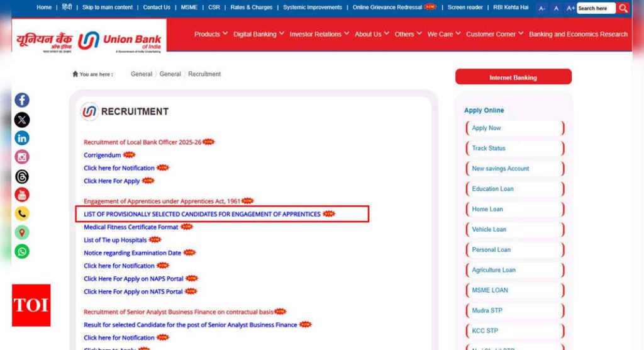
Task: Expand the Products dropdown menu
Action: coord(211,34)
